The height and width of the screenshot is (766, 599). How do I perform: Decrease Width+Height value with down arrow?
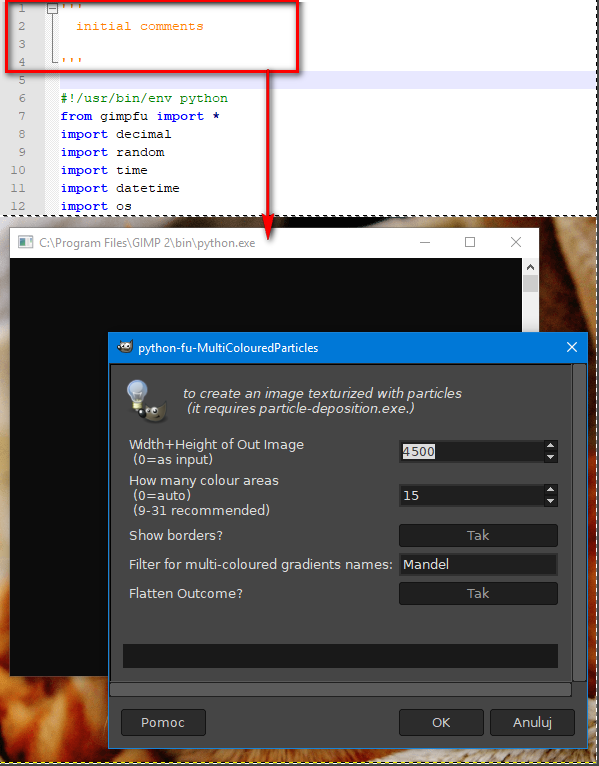tap(551, 457)
